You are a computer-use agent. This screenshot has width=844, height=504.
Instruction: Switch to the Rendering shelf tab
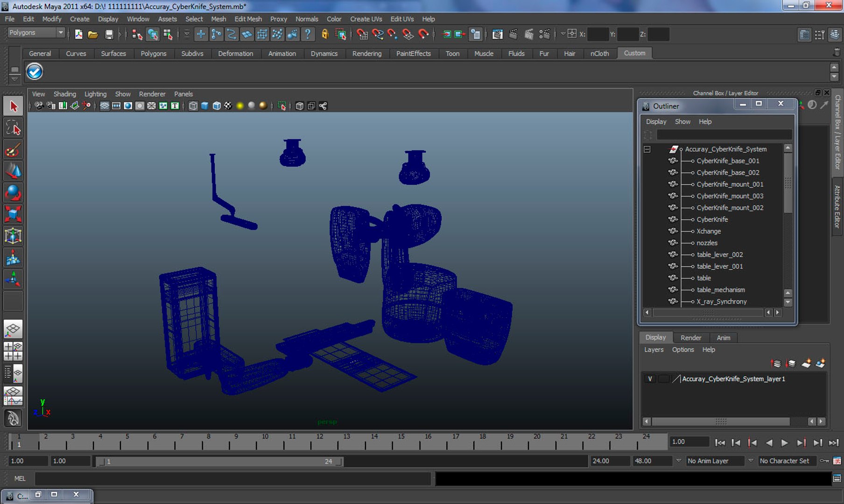[367, 54]
